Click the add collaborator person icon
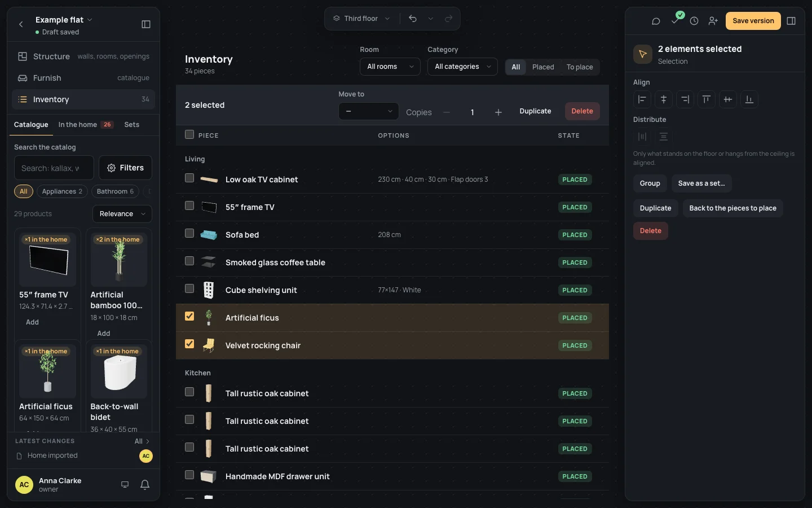The height and width of the screenshot is (508, 812). [713, 21]
